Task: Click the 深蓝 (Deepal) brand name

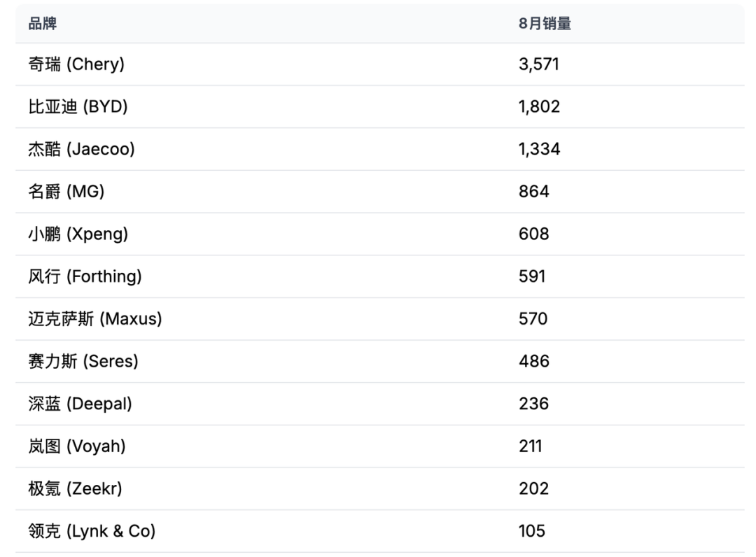Action: click(80, 404)
